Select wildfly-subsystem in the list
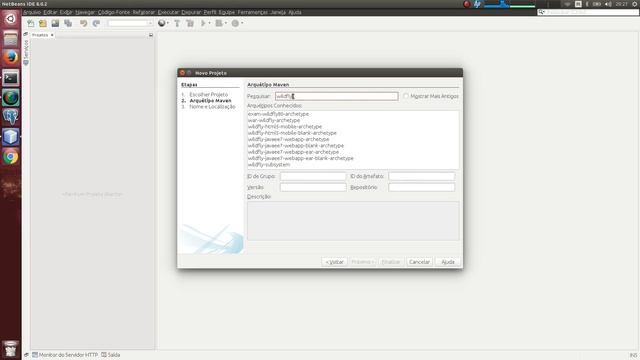Image resolution: width=640 pixels, height=360 pixels. point(269,164)
